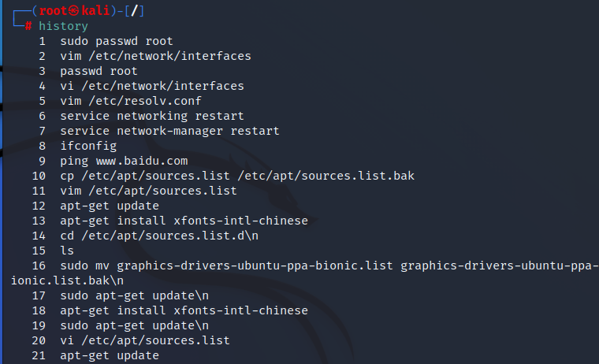Click the skull symbol in the prompt
The height and width of the screenshot is (364, 599).
(74, 11)
